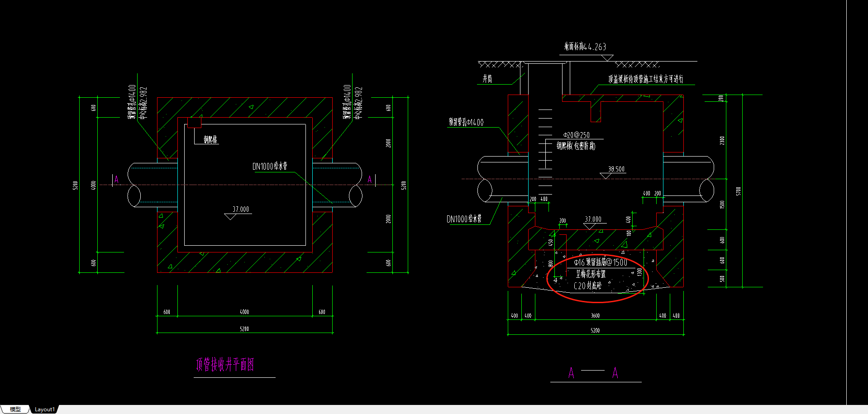Image resolution: width=868 pixels, height=414 pixels.
Task: Click the right rotated 预留管孔Φ1400 label in plan
Action: click(x=347, y=102)
